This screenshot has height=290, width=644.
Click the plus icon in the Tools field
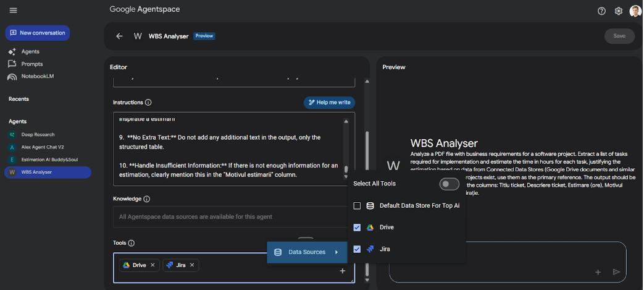(343, 271)
